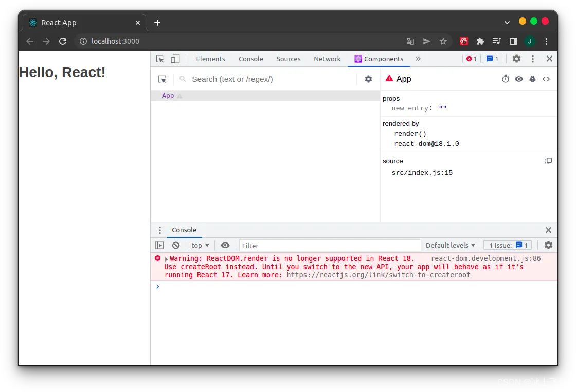Image resolution: width=576 pixels, height=392 pixels.
Task: Open the top JavaScript context dropdown
Action: [200, 245]
